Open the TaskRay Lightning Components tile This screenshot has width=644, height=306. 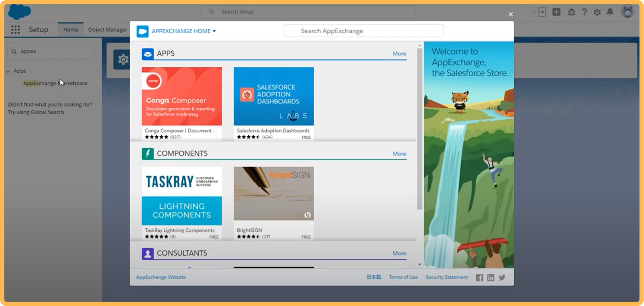point(182,203)
